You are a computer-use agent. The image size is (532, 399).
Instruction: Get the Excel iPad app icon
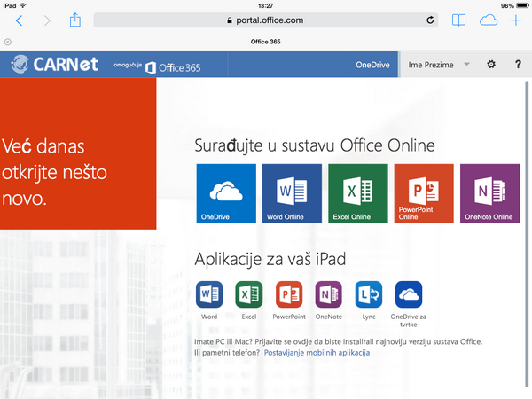point(249,294)
